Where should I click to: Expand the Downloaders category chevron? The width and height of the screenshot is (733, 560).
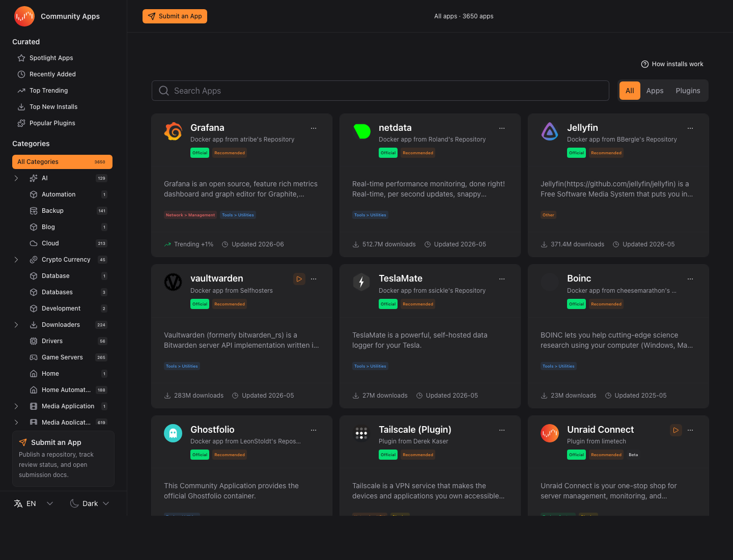click(x=16, y=325)
